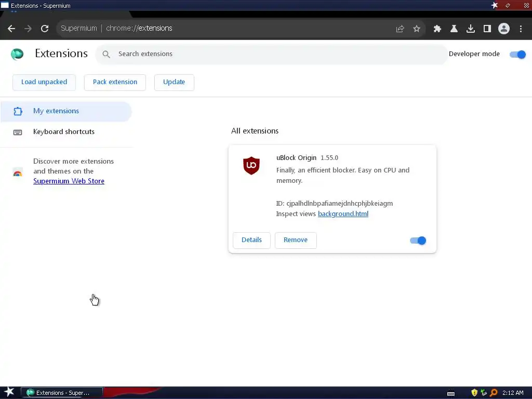The image size is (532, 399).
Task: Open the keyboard tray icon
Action: pyautogui.click(x=451, y=394)
